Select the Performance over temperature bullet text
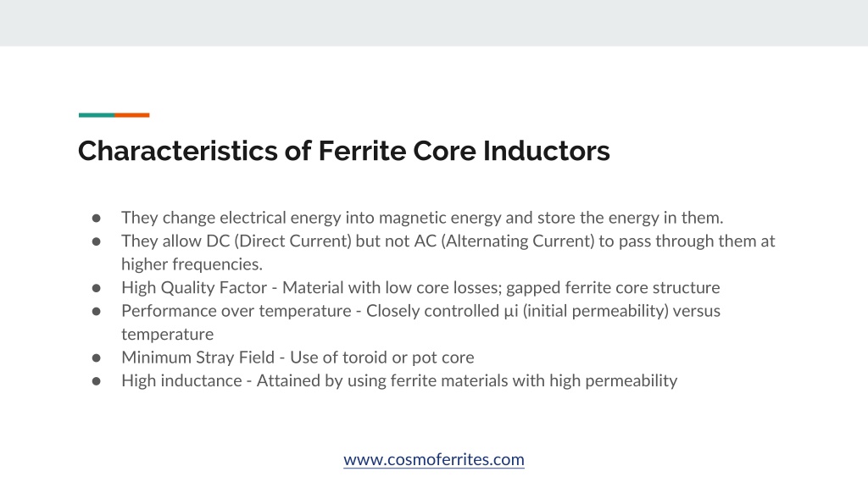Screen dimensions: 868x488 (x=420, y=310)
